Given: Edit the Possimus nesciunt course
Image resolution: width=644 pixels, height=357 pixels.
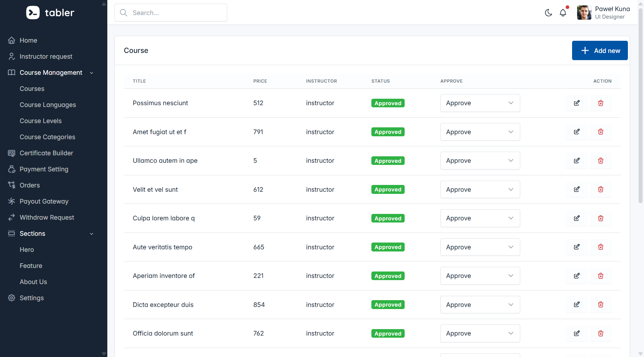Looking at the screenshot, I should pos(577,103).
